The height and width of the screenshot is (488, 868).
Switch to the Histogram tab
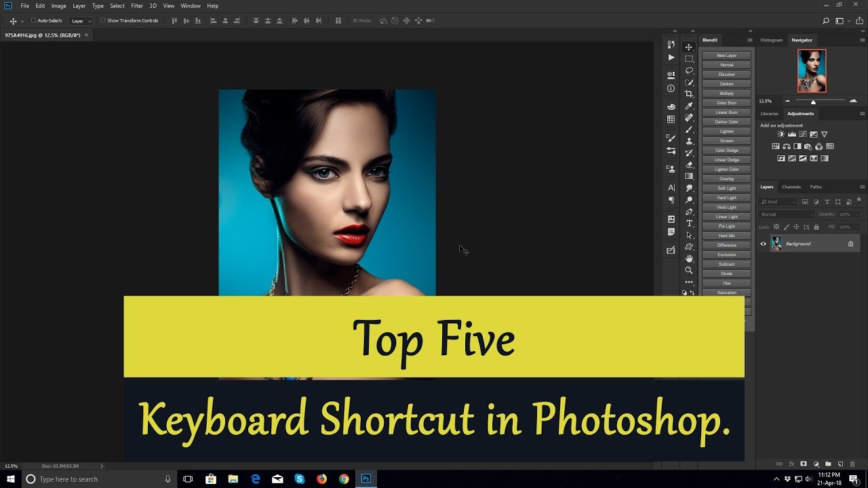tap(771, 40)
